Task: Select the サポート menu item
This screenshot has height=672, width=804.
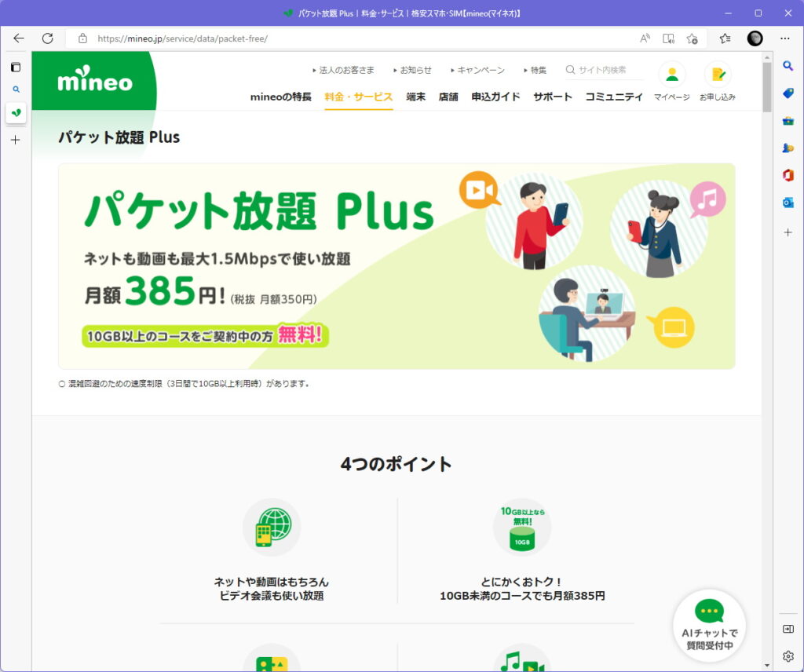Action: point(552,97)
